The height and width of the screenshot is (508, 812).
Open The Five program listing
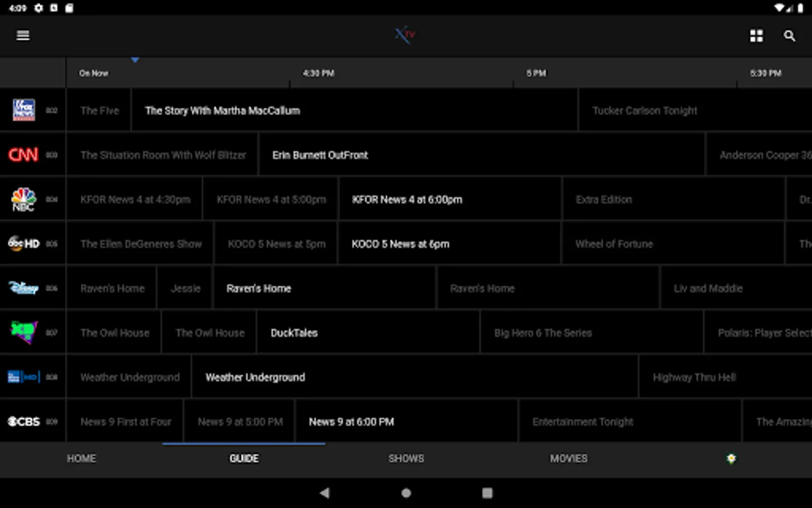99,110
